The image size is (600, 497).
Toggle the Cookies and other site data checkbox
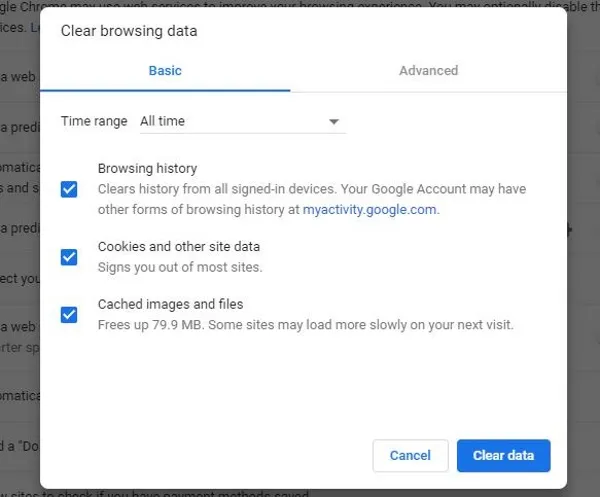tap(69, 257)
